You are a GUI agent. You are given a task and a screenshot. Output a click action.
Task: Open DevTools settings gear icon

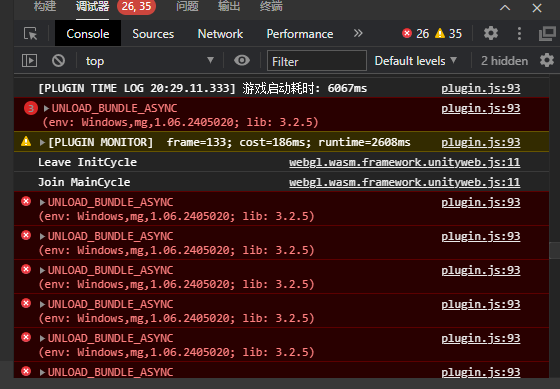click(x=491, y=33)
